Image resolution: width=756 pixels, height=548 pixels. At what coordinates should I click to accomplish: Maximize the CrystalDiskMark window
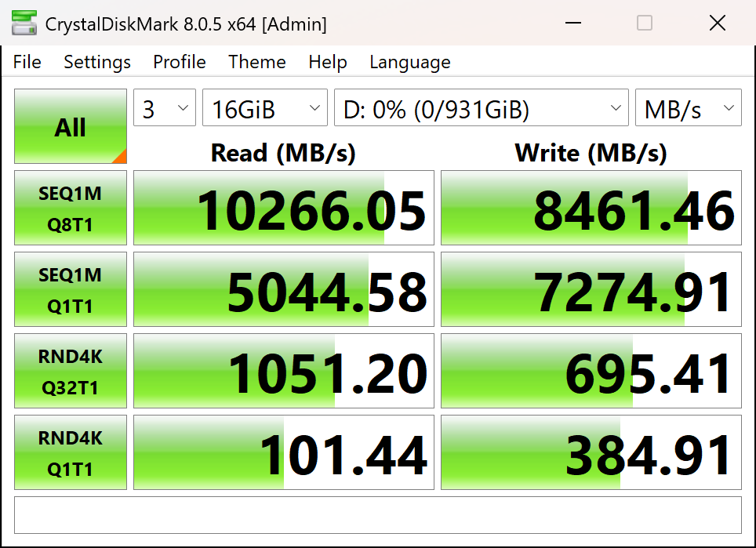pyautogui.click(x=645, y=23)
